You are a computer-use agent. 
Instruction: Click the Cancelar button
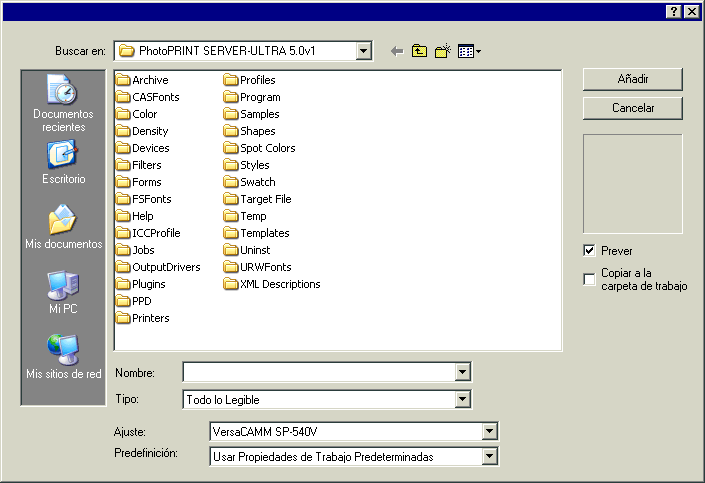click(x=633, y=108)
